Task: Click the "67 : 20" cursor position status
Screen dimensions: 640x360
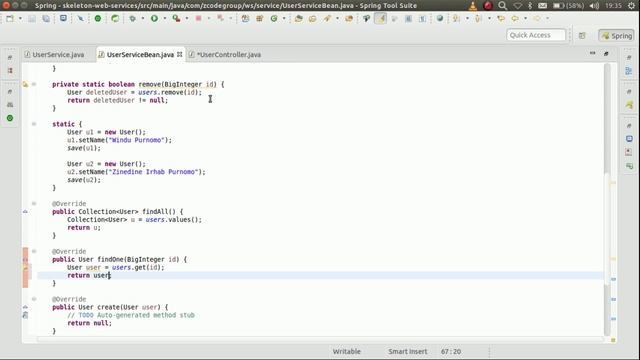Action: pos(451,351)
